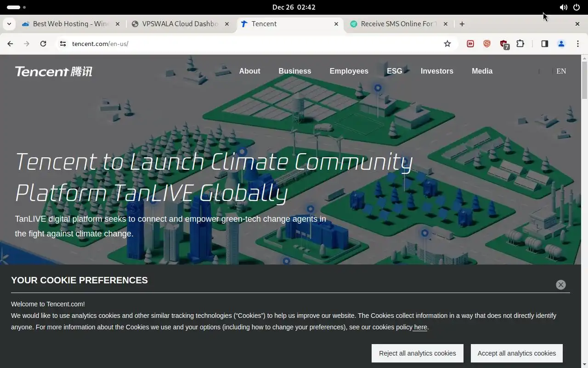Close the Receive SMS Online tab
Image resolution: width=588 pixels, height=368 pixels.
[446, 24]
